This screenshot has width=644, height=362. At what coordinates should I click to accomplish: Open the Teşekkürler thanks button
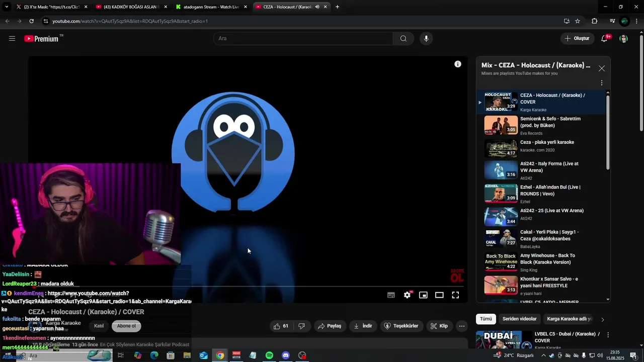(401, 326)
